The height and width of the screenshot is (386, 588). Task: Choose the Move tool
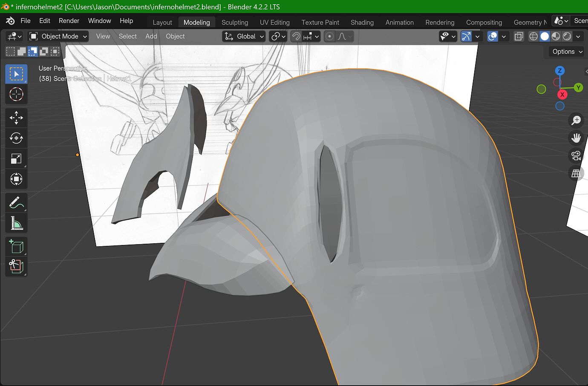(16, 118)
